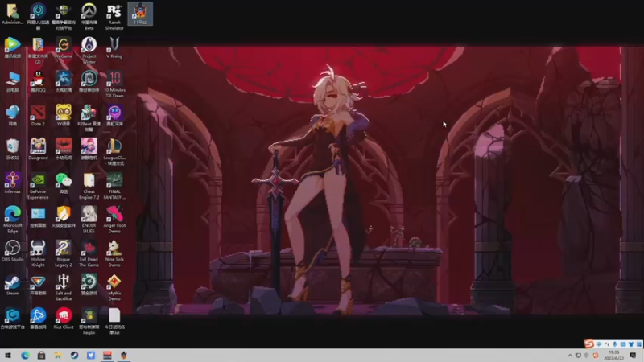Open the Recycle Bin
644x362 pixels.
pyautogui.click(x=12, y=150)
